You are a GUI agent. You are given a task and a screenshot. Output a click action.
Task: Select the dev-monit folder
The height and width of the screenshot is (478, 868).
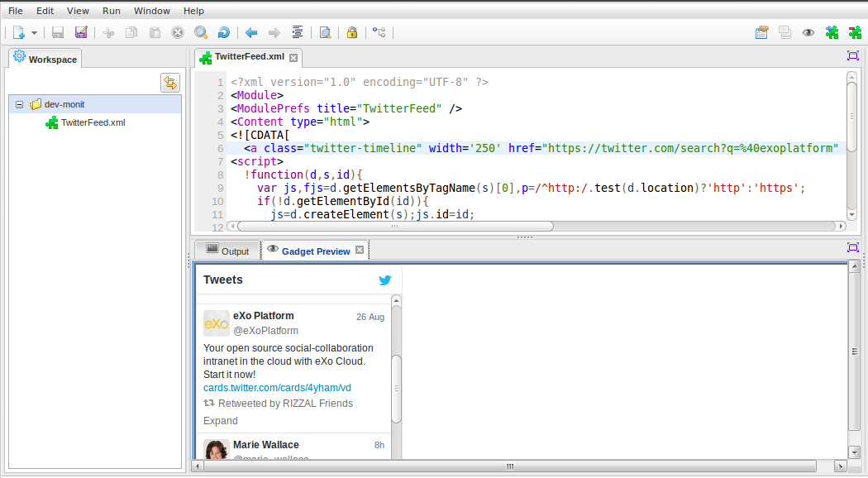95,104
